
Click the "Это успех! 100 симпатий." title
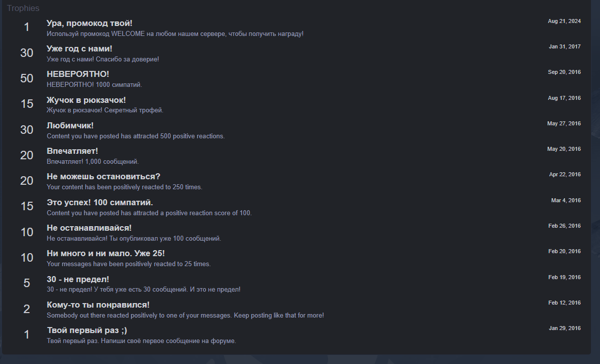(99, 202)
